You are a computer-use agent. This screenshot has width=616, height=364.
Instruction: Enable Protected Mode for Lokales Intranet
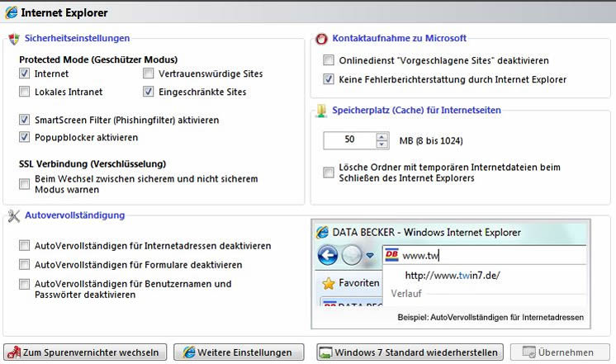(24, 92)
